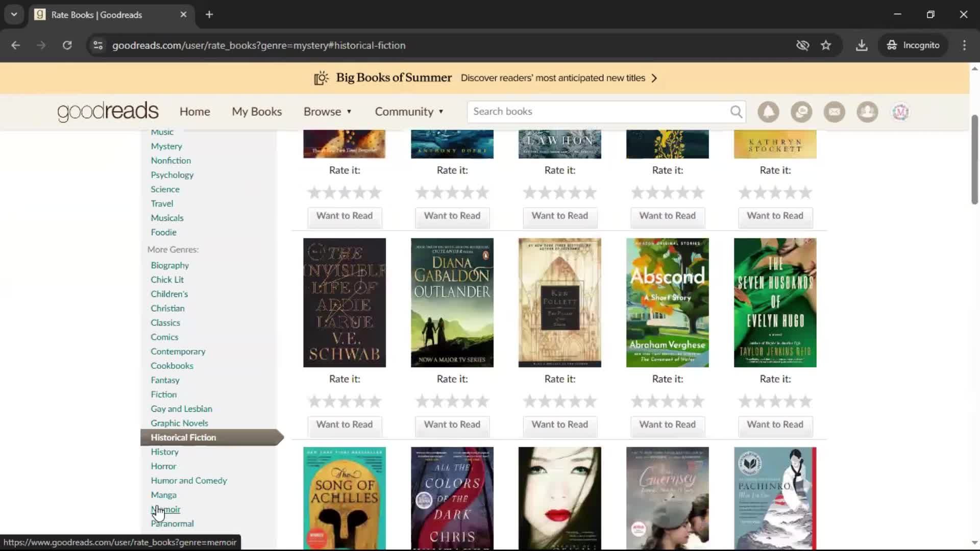Image resolution: width=980 pixels, height=551 pixels.
Task: Rate Seven Husbands of Evelyn Hugo four stars
Action: (x=790, y=402)
